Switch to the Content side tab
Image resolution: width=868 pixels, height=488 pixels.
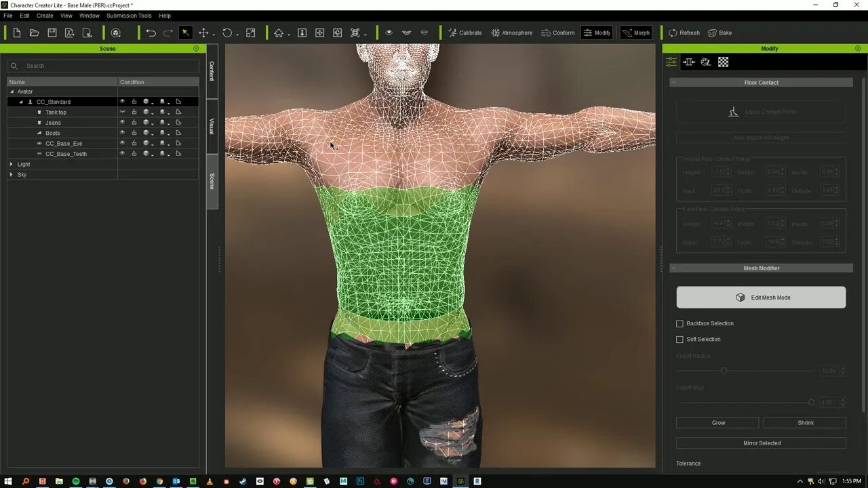click(212, 70)
